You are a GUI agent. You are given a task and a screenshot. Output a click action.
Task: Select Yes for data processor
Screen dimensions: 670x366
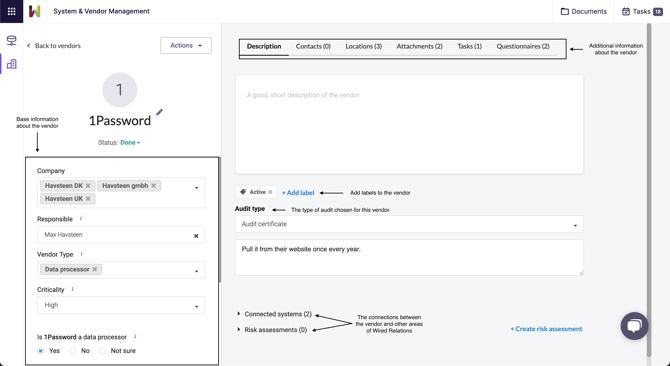point(41,351)
